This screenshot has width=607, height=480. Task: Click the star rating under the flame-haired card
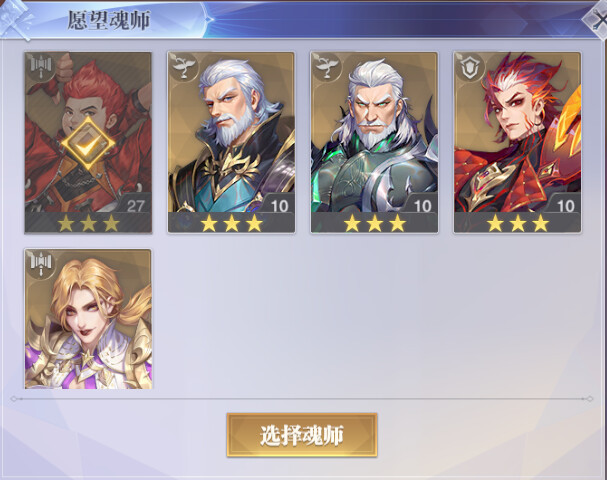pyautogui.click(x=518, y=223)
